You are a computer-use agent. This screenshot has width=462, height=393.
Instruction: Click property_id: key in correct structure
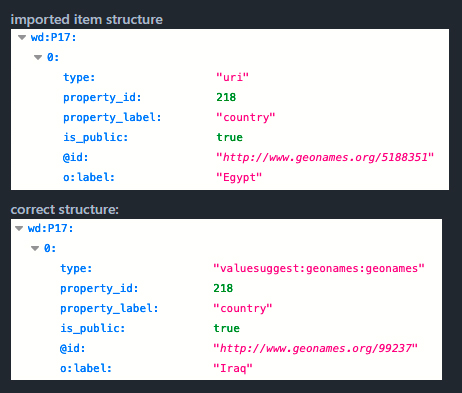tap(99, 288)
